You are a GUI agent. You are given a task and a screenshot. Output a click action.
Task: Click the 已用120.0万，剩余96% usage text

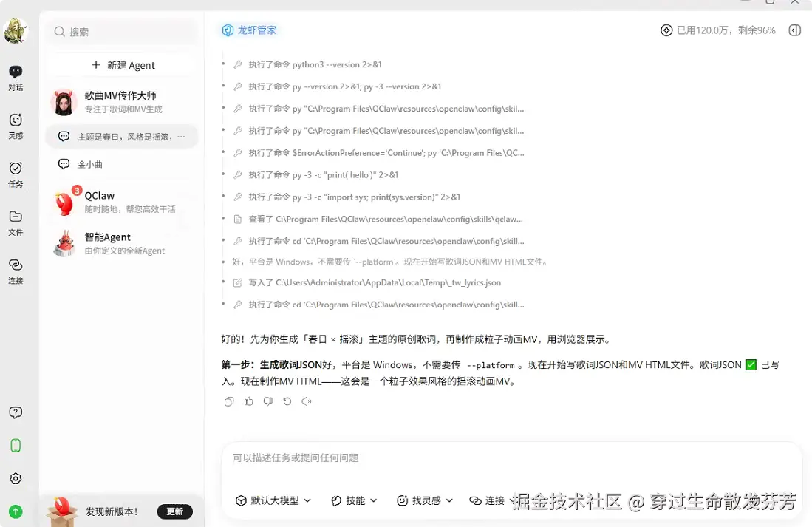pos(726,30)
